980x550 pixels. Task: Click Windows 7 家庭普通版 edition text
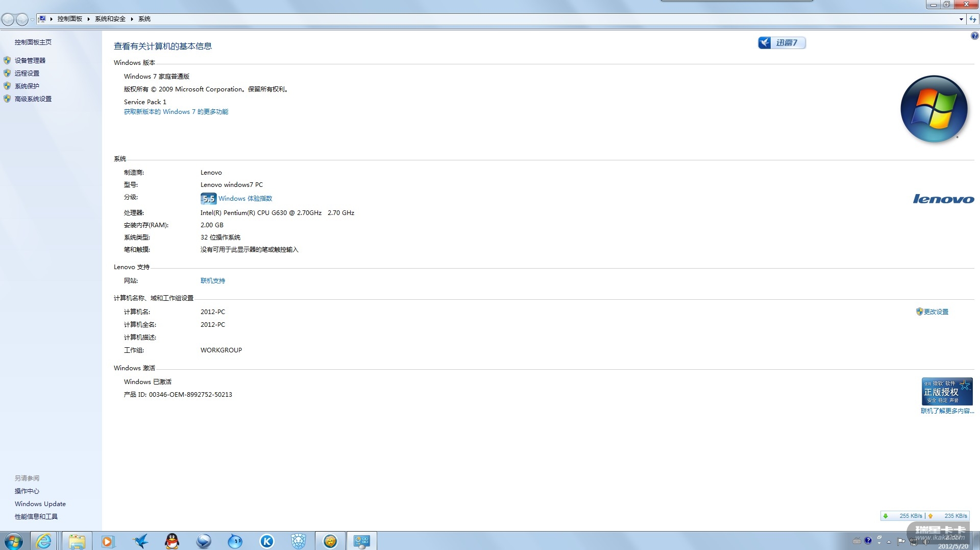157,77
